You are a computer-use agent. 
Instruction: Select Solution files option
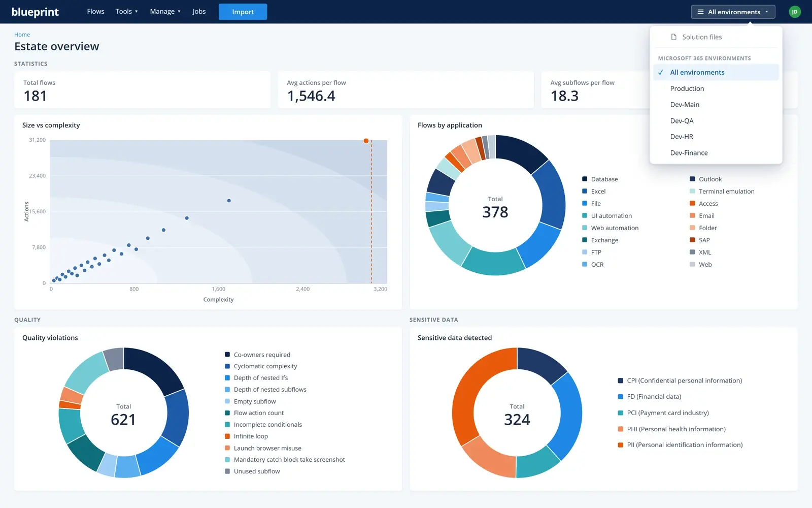click(716, 37)
